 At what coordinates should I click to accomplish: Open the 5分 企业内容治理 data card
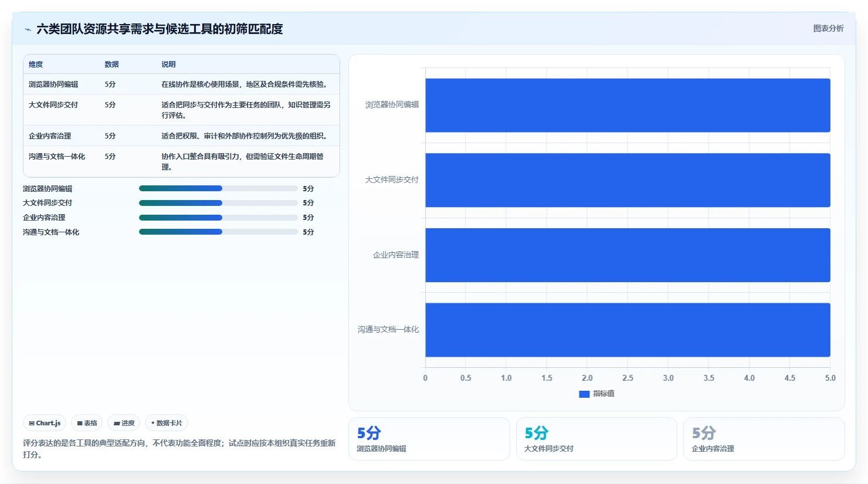pos(764,439)
